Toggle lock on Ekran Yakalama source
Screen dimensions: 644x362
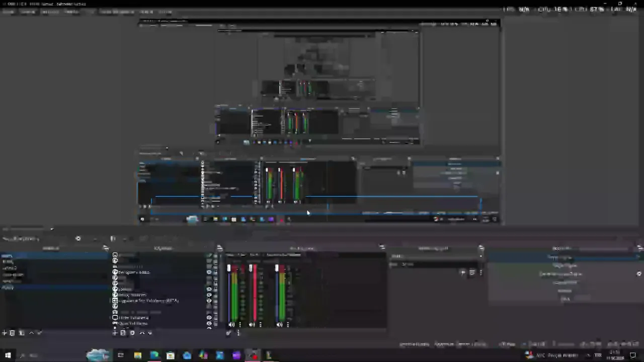(x=216, y=318)
